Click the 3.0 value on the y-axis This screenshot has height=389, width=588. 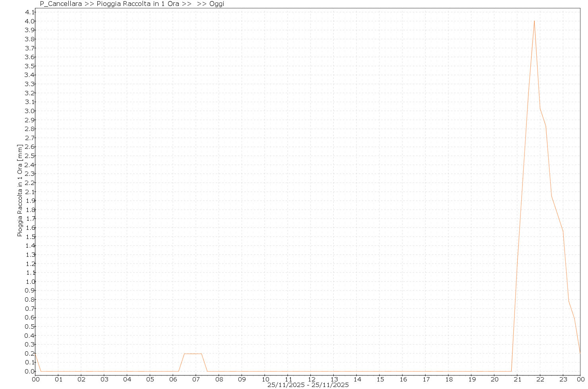(x=30, y=111)
